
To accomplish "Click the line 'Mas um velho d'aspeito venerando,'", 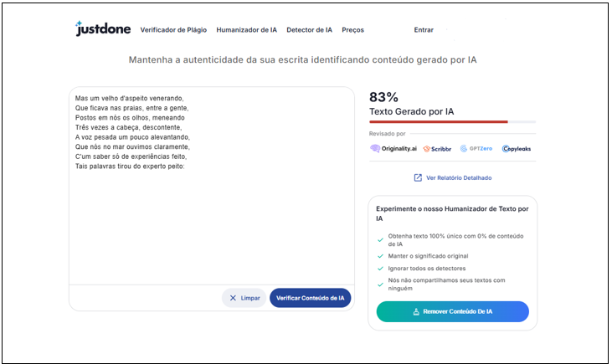I will coord(129,98).
